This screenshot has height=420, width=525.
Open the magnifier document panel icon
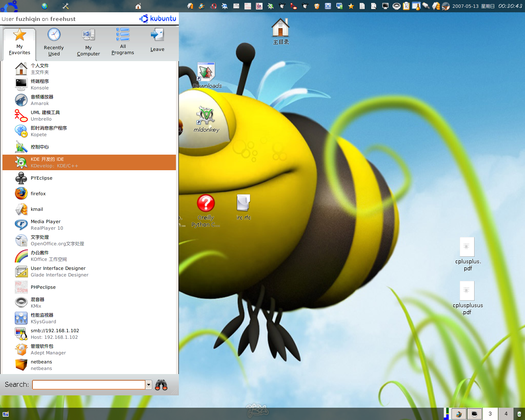(x=374, y=6)
